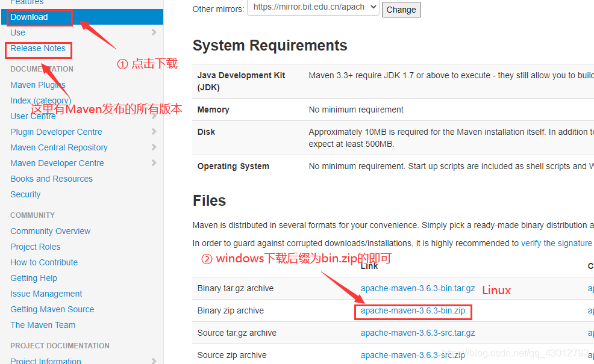Download apache-maven-3.6.3-bin.zip
594x364 pixels.
click(x=413, y=310)
